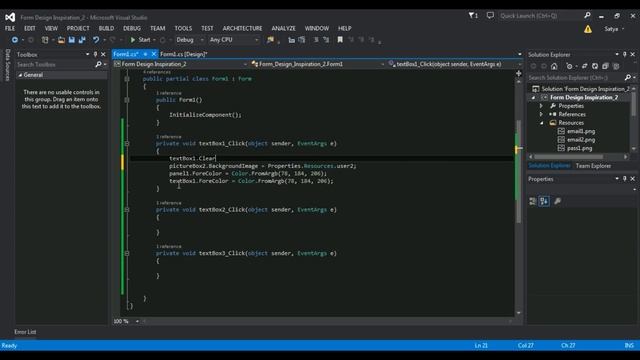Click the Categorized icon in Properties panel
Screen dimensions: 640x360
(x=533, y=201)
